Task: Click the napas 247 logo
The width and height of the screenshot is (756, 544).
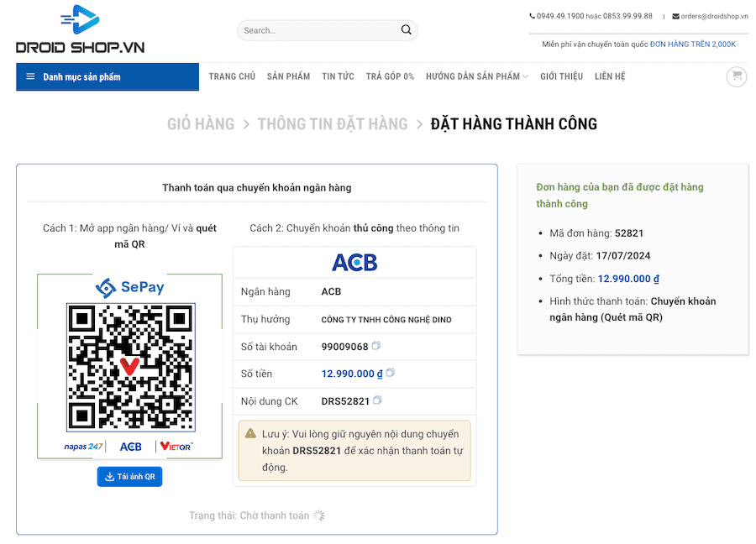Action: coord(83,447)
